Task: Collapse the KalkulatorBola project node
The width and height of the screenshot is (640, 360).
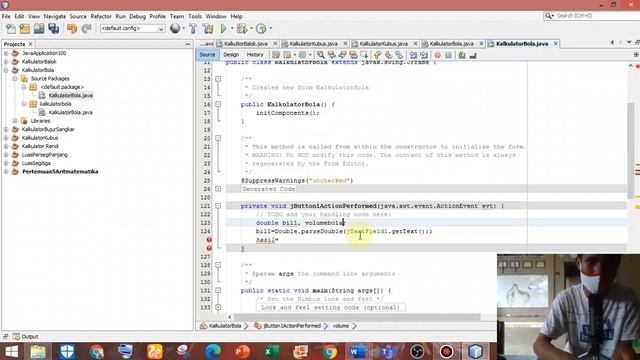Action: 6,70
